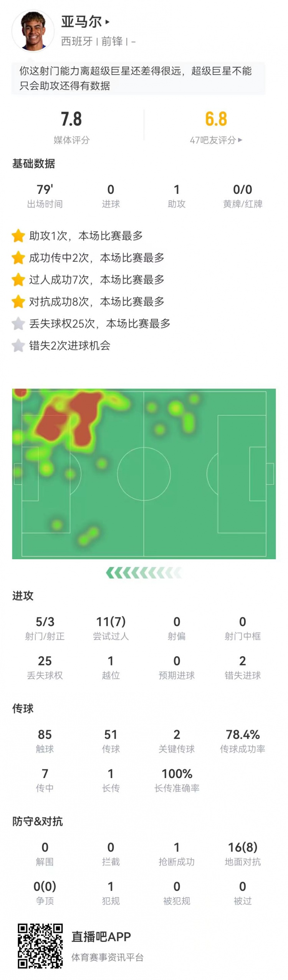Image resolution: width=288 pixels, height=980 pixels.
Task: Click the 6.8 fan rating score
Action: [216, 119]
